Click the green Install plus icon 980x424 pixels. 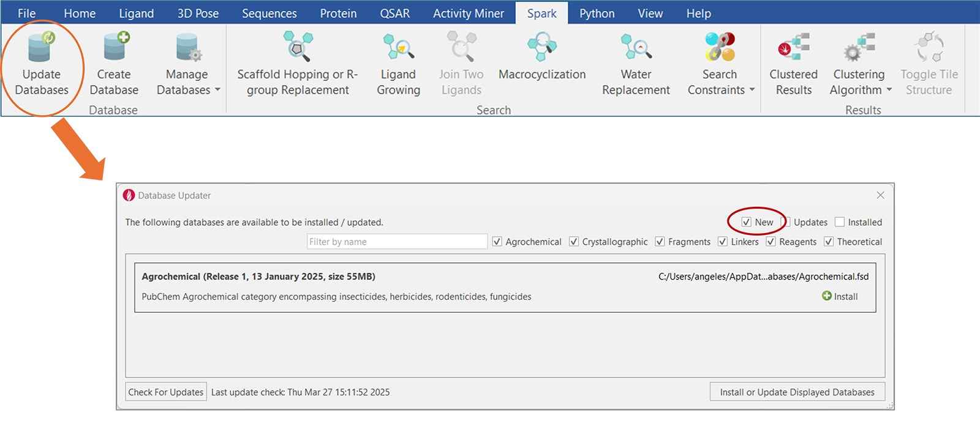(827, 296)
